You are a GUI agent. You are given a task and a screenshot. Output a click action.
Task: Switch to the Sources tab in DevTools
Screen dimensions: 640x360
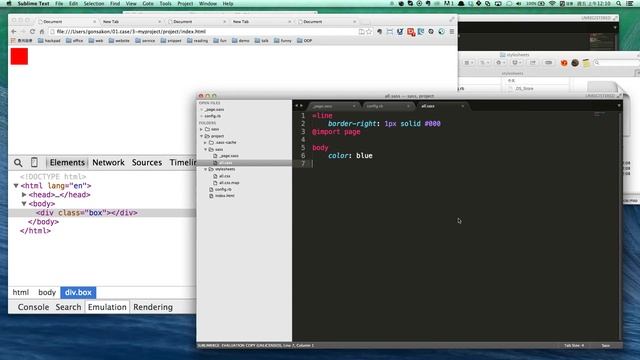[x=147, y=162]
